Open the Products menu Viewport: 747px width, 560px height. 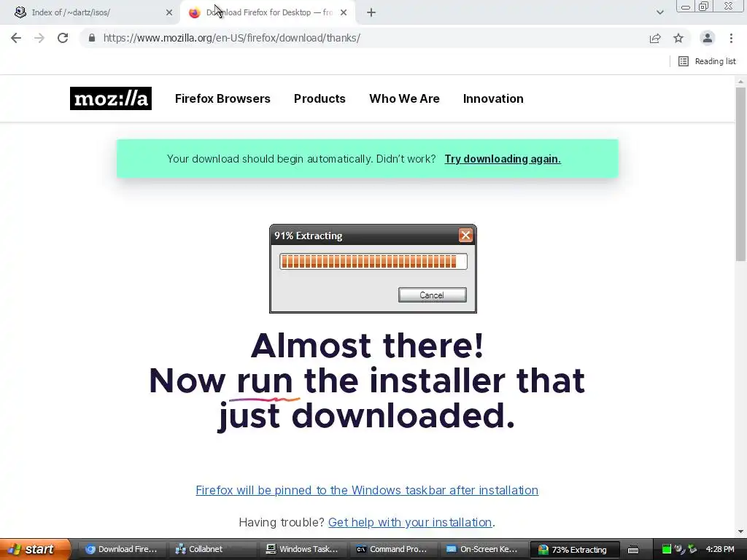click(x=320, y=98)
